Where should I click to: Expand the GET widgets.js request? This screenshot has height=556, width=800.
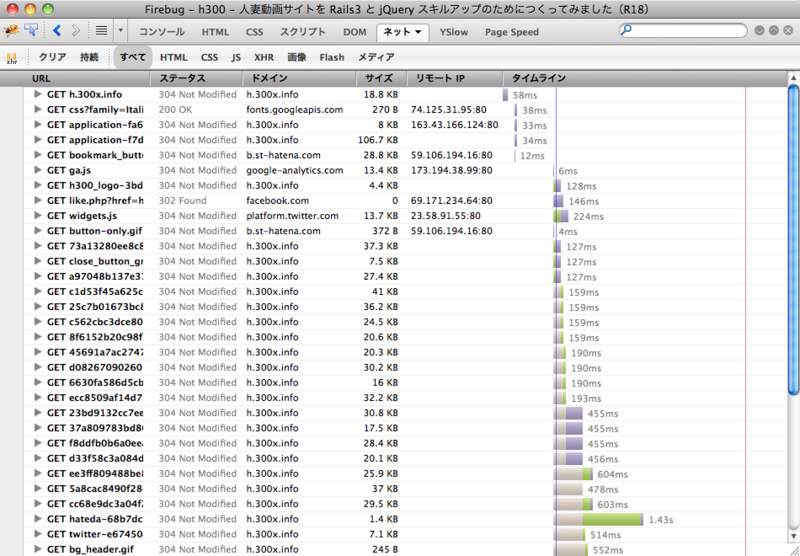(x=38, y=215)
